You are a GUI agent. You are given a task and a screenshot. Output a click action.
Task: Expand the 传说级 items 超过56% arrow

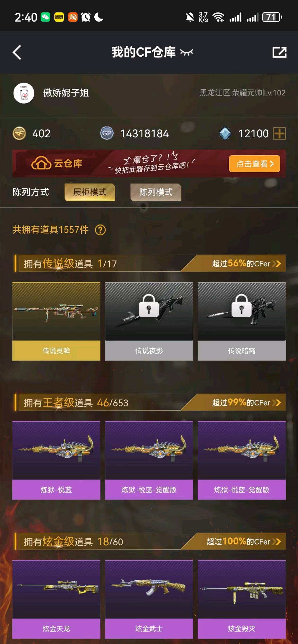(x=277, y=264)
